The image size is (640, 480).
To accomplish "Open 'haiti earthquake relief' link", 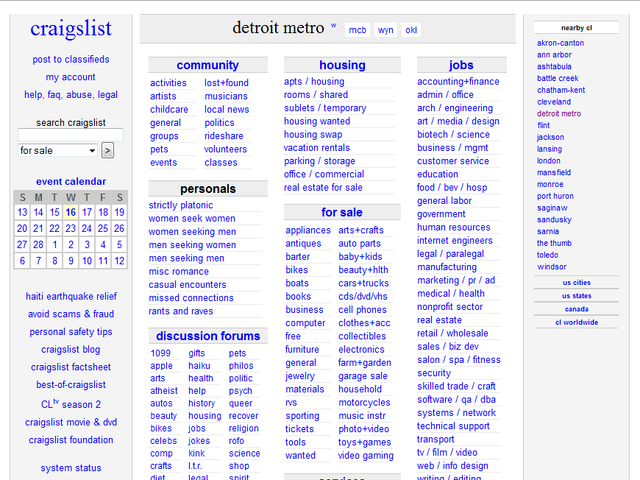I will 71,296.
